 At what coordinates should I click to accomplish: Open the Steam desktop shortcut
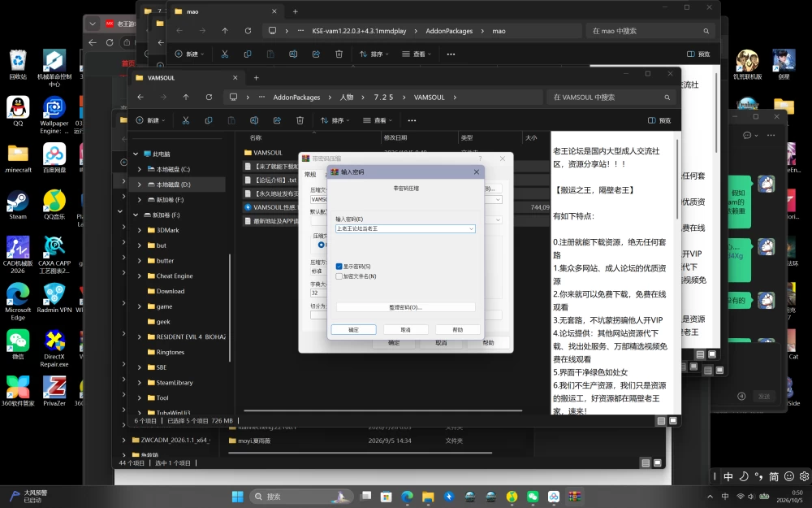point(18,206)
